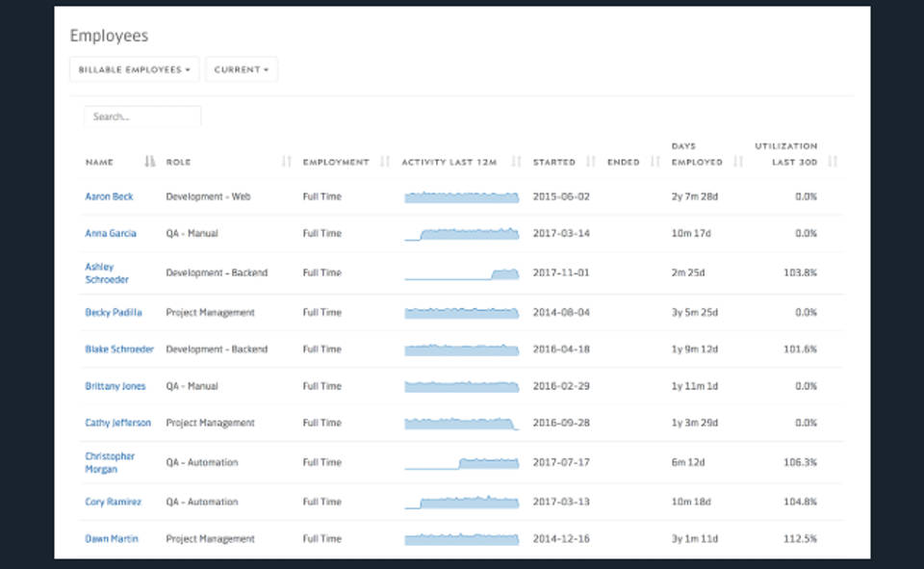Screen dimensions: 924x569
Task: Select the Ashley Schroeder link
Action: (106, 273)
